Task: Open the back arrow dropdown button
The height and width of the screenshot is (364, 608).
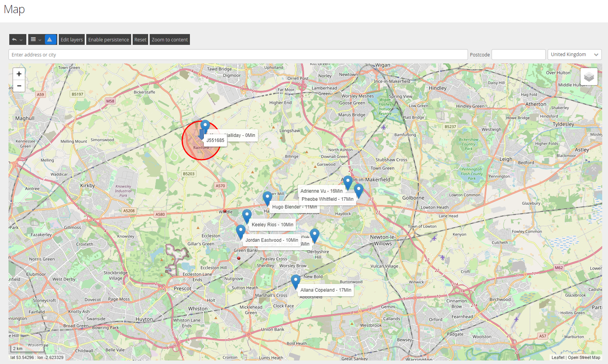Action: click(x=18, y=39)
